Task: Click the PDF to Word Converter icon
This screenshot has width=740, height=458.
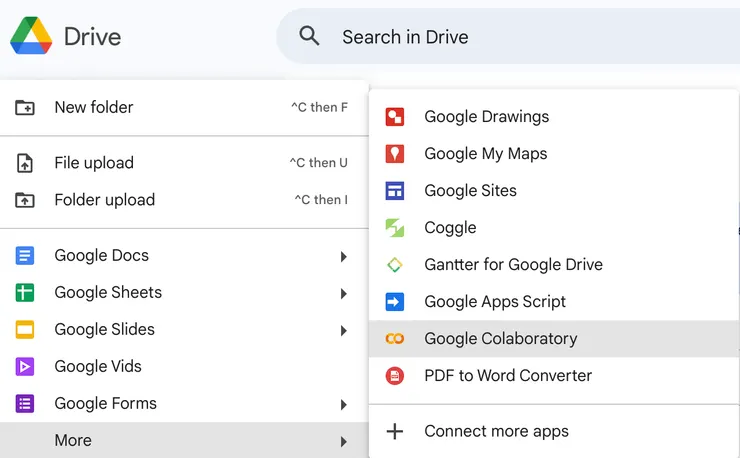Action: (395, 376)
